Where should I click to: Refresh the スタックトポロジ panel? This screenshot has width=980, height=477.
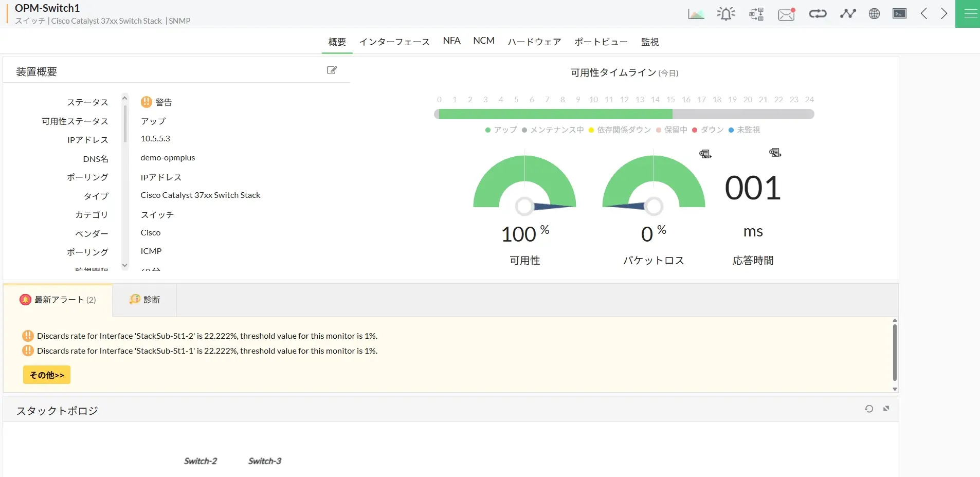coord(869,409)
